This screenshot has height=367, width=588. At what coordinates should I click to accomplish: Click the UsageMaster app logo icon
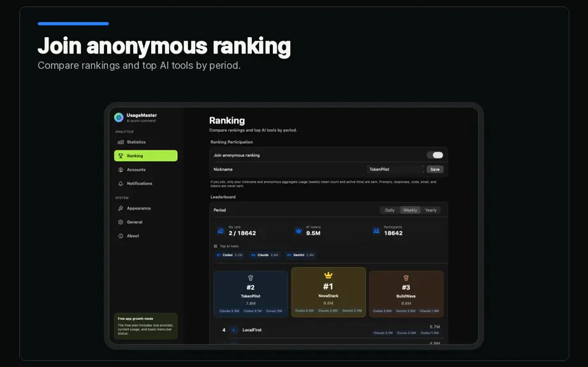point(119,118)
